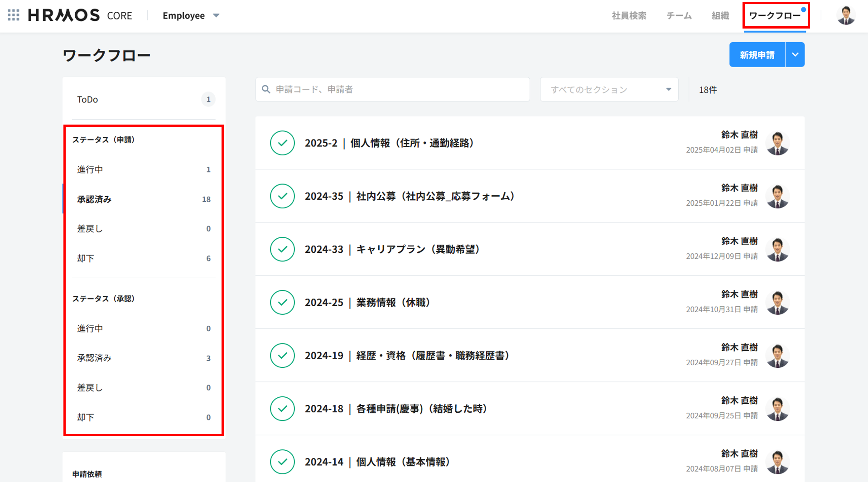Open the 組織 tab
This screenshot has height=482, width=868.
(x=720, y=16)
